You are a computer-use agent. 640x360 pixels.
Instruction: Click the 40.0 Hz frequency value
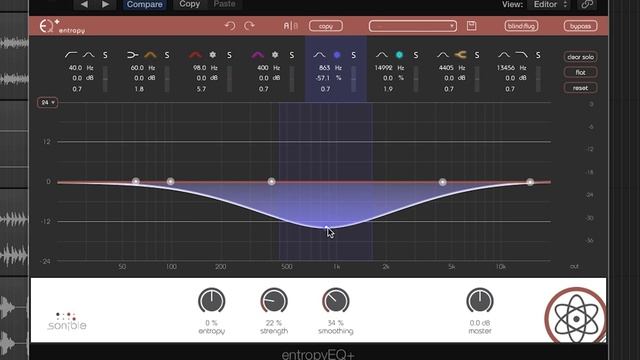(x=76, y=68)
